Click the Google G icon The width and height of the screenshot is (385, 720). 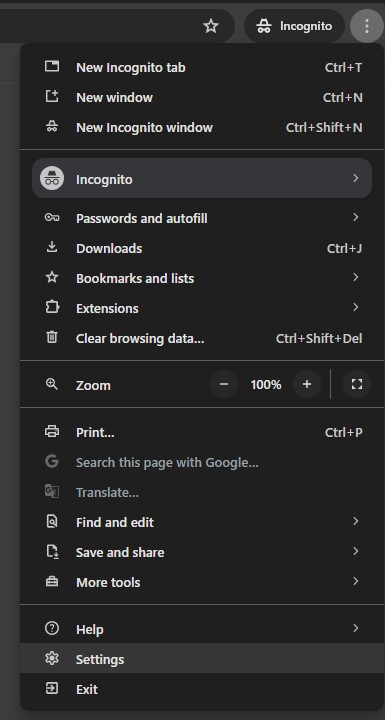[52, 461]
